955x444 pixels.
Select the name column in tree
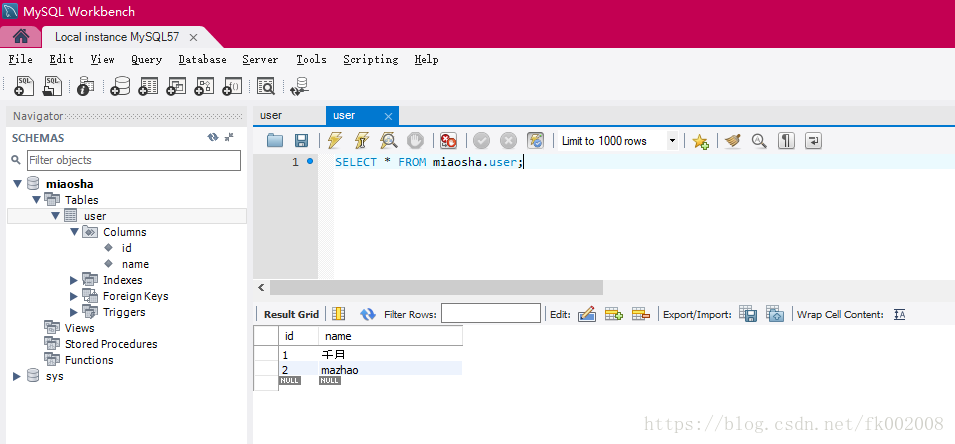click(135, 264)
